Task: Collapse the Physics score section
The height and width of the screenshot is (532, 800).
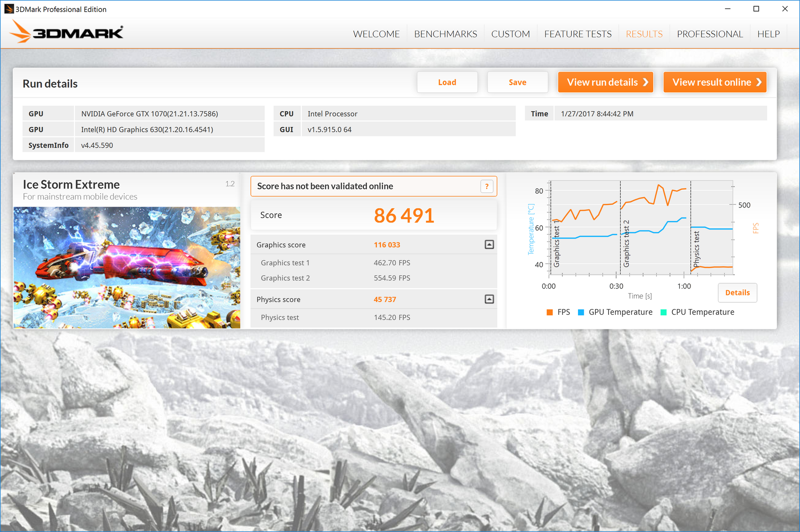Action: coord(489,299)
